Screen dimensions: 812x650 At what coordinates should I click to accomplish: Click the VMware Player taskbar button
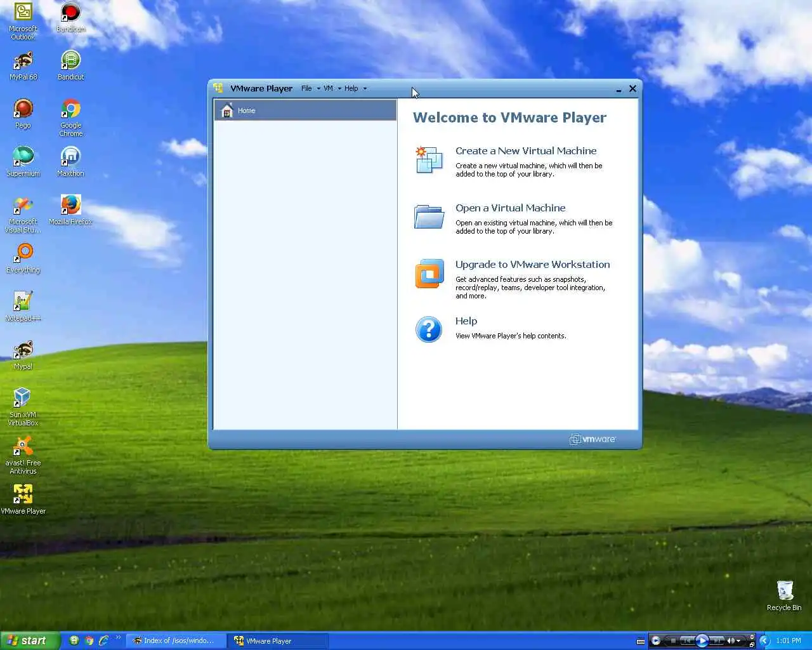pyautogui.click(x=278, y=640)
